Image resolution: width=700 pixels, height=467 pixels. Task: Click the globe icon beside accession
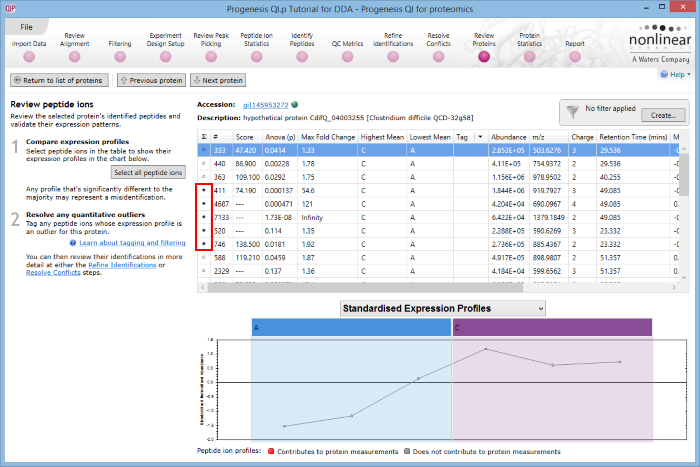tap(295, 104)
